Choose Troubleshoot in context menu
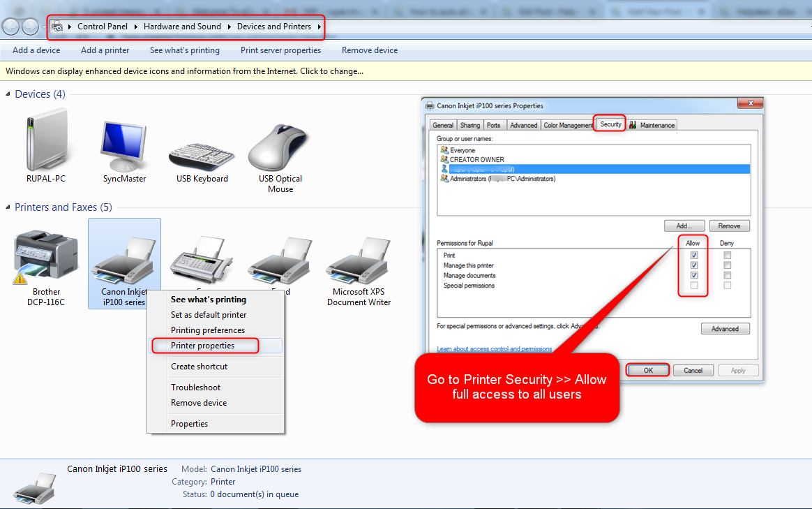 (x=216, y=388)
